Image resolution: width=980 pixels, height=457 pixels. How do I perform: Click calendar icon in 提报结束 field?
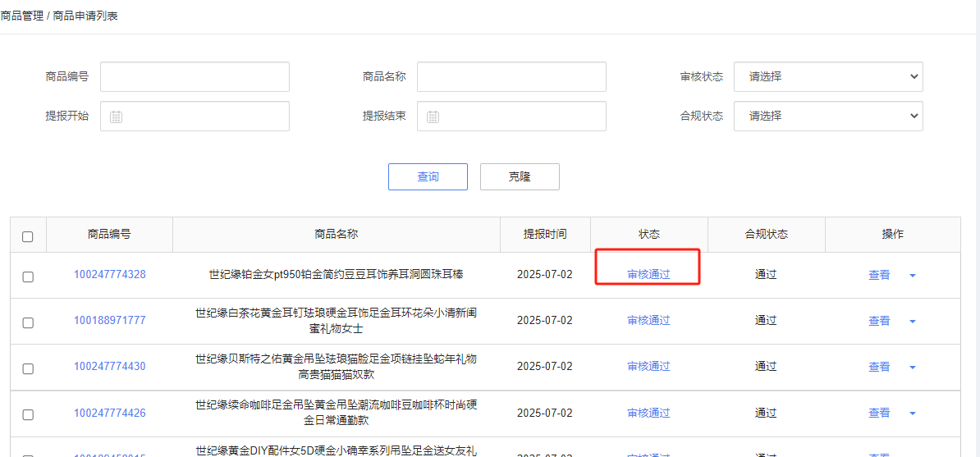coord(433,117)
